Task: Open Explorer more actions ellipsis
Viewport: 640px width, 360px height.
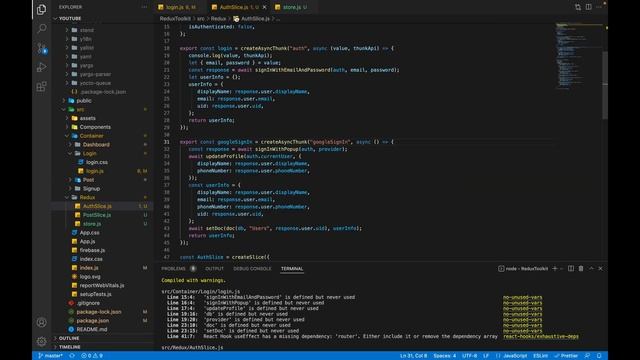Action: coord(144,7)
